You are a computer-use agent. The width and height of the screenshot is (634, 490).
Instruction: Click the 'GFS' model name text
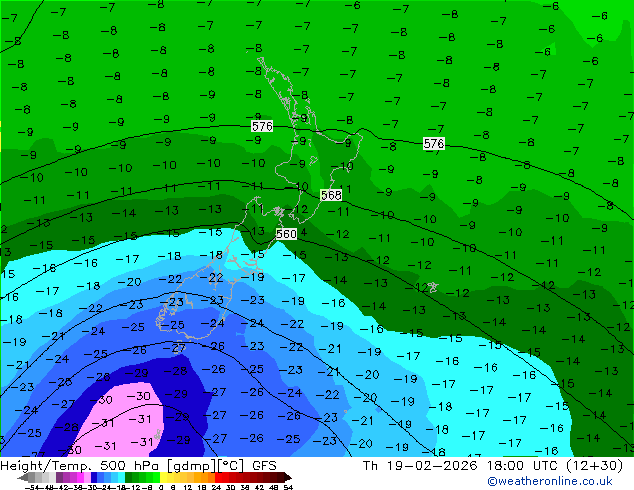coord(264,466)
